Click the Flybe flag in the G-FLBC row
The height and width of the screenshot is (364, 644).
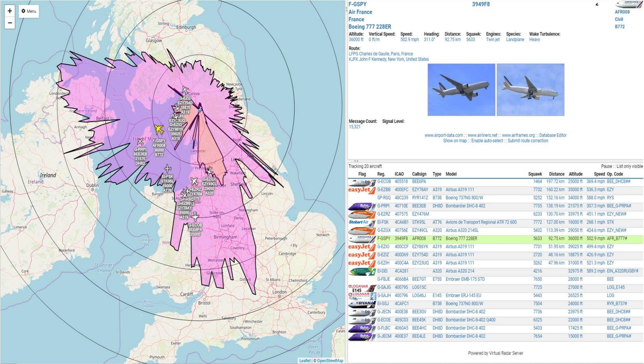click(362, 328)
